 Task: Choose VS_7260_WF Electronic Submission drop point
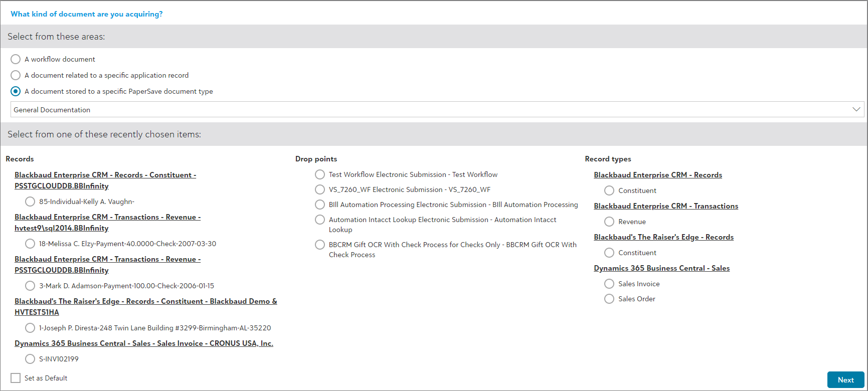(320, 189)
